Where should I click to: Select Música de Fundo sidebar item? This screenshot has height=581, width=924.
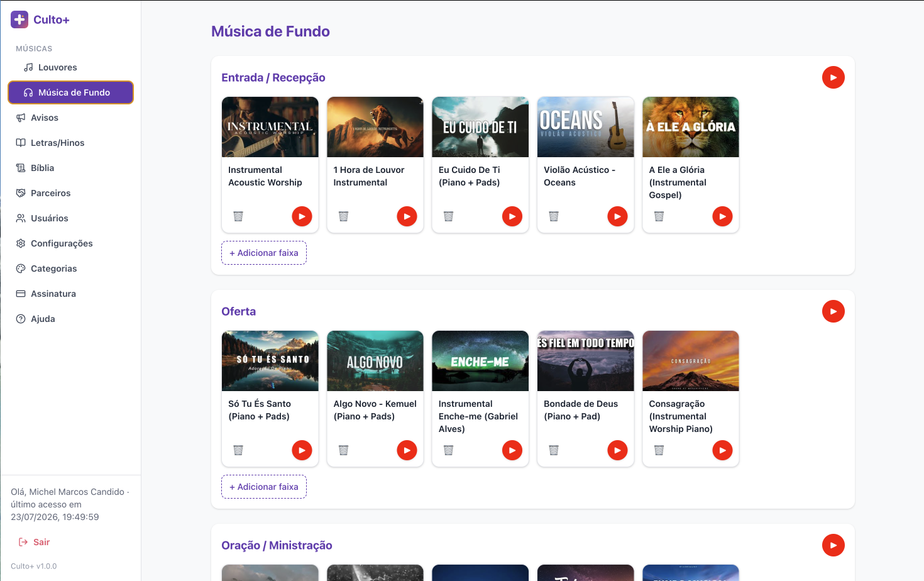pyautogui.click(x=70, y=92)
